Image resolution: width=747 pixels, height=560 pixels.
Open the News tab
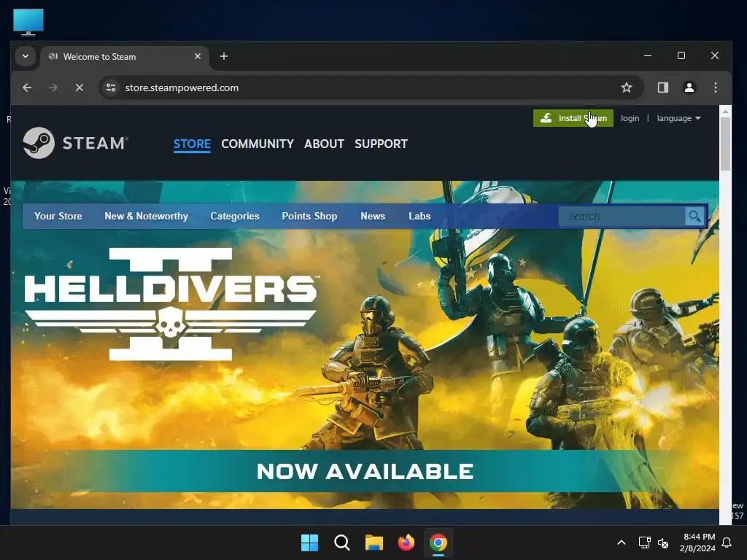coord(373,216)
